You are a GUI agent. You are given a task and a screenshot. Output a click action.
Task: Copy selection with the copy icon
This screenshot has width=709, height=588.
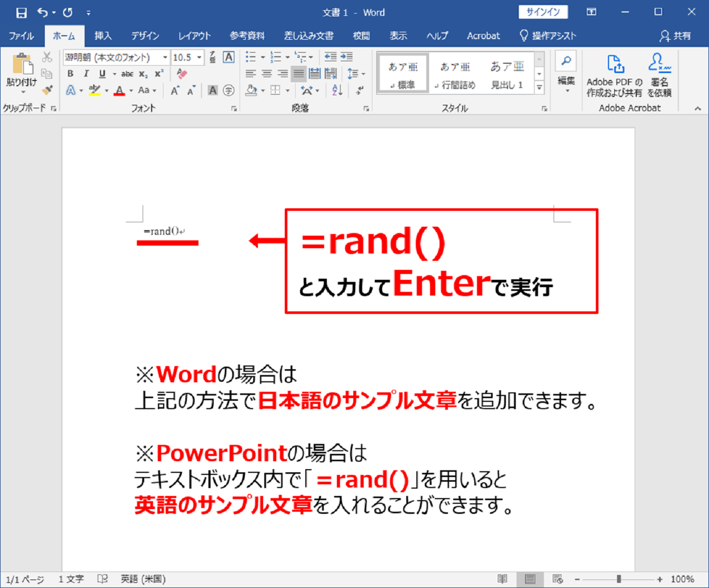pos(47,74)
